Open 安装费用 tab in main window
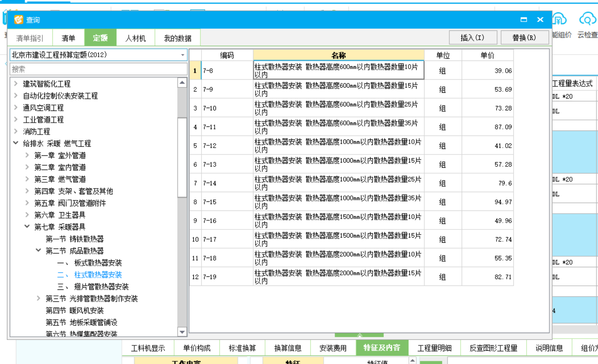Viewport: 598px width, 364px height. pyautogui.click(x=333, y=348)
